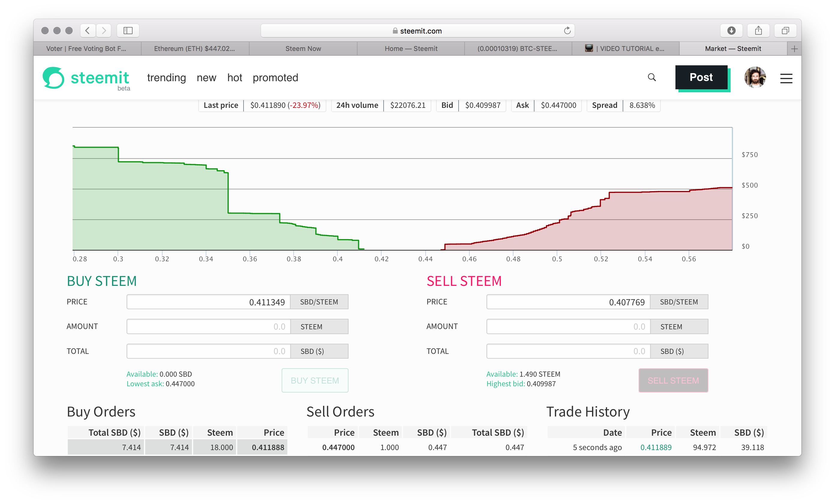This screenshot has width=835, height=504.
Task: Toggle the Safari sidebar icon
Action: pos(128,31)
